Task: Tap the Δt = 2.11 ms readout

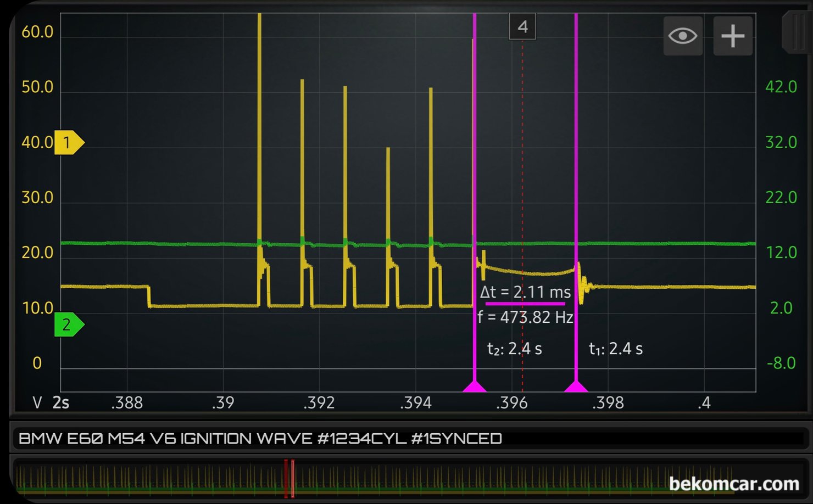Action: [525, 292]
